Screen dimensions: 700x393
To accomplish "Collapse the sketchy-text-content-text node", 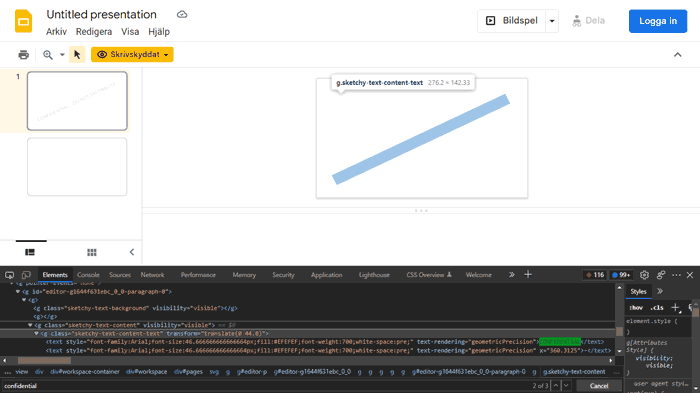I will pyautogui.click(x=36, y=334).
